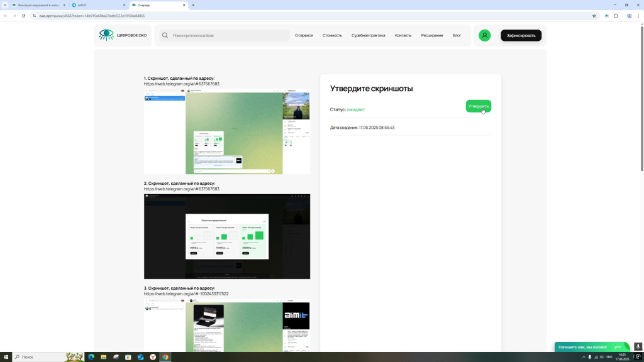Click the black Зафиксировать button

[521, 35]
